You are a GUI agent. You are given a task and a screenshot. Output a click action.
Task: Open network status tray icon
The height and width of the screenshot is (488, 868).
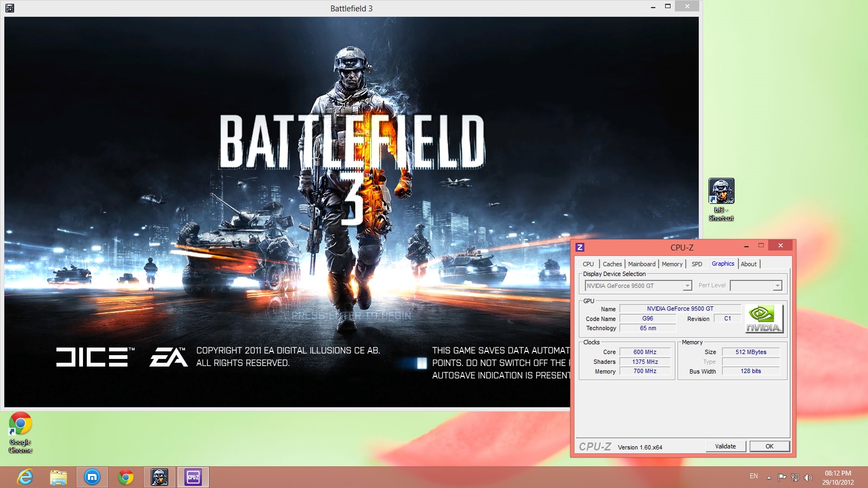[795, 478]
